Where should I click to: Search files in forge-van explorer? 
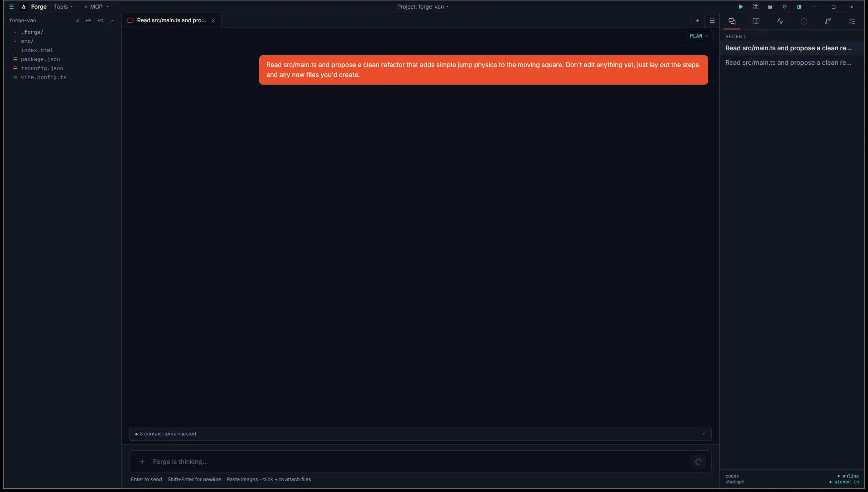click(77, 21)
